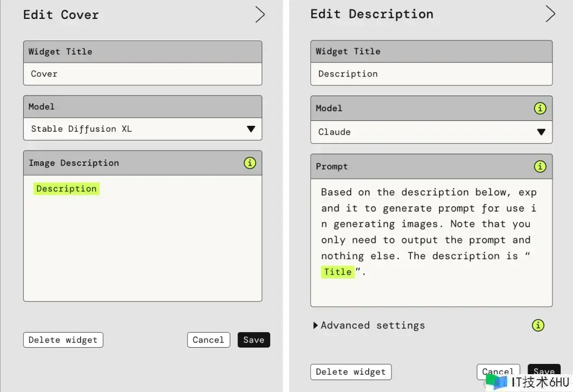The image size is (573, 392).
Task: Click info icon beside Advanced settings
Action: pos(537,325)
